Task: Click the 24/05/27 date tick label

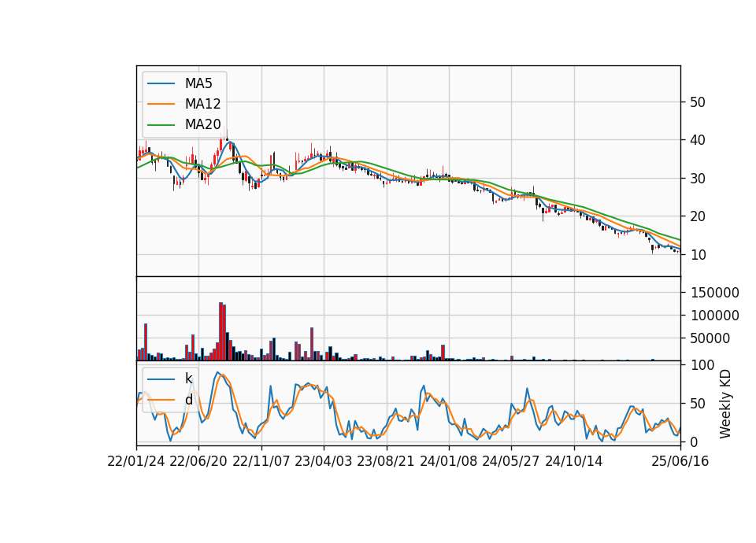Action: click(x=511, y=461)
